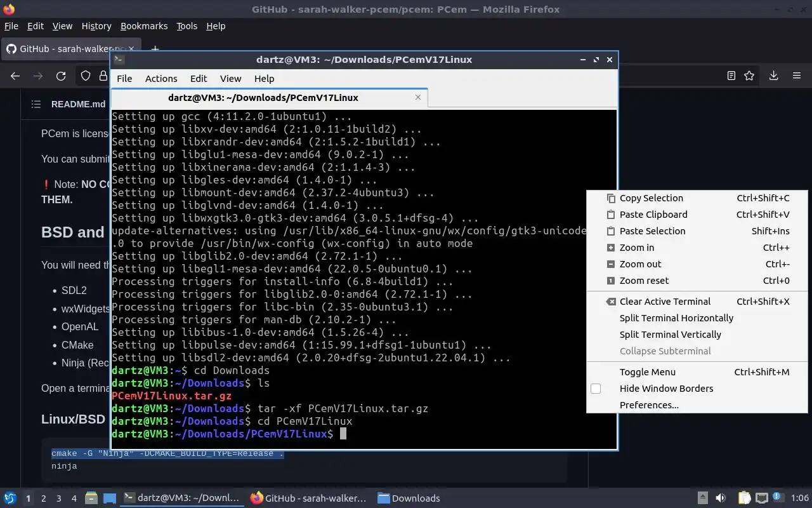812x508 pixels.
Task: Choose Zoom reset in context menu
Action: (697, 281)
